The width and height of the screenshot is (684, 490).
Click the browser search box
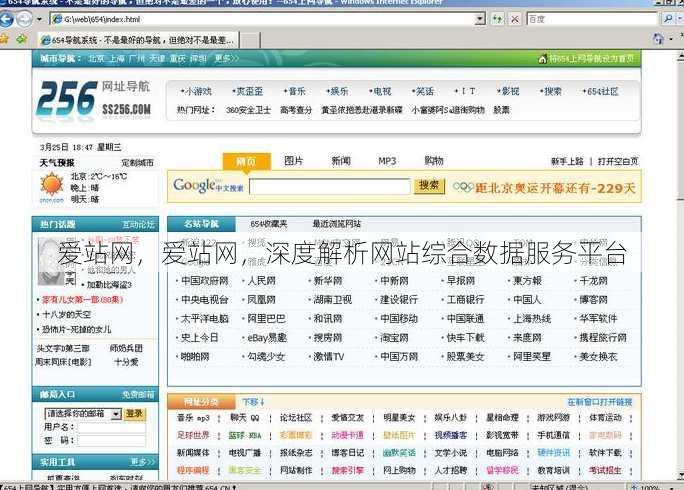tap(592, 19)
